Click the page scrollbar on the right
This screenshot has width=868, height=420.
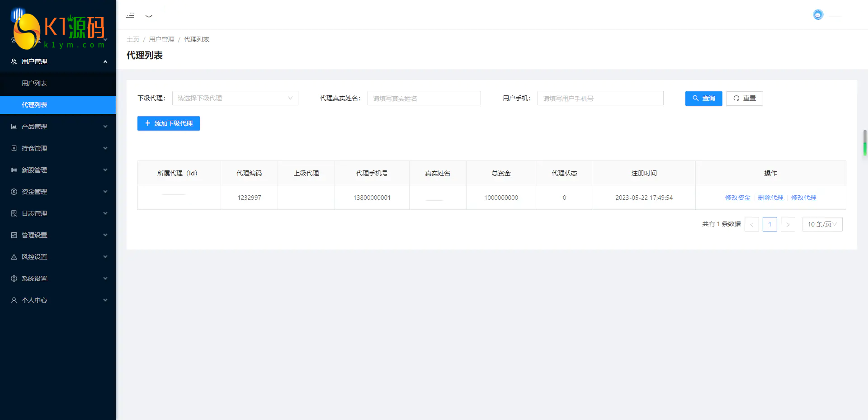click(865, 142)
